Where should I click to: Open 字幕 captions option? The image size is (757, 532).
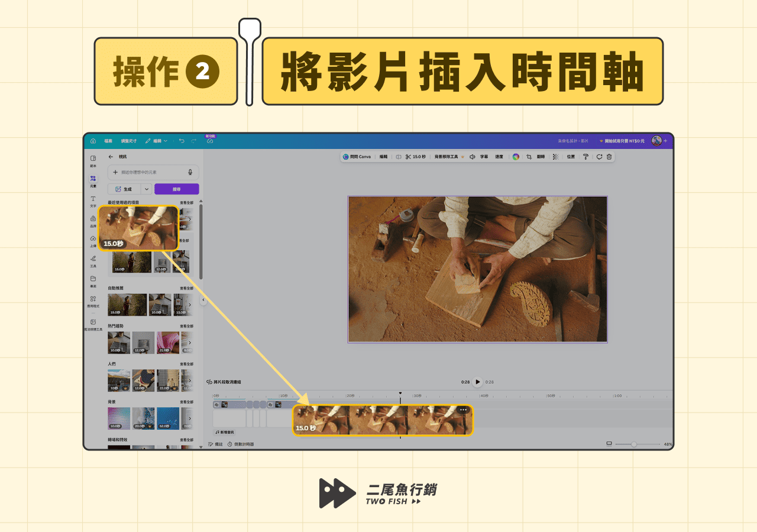click(484, 157)
